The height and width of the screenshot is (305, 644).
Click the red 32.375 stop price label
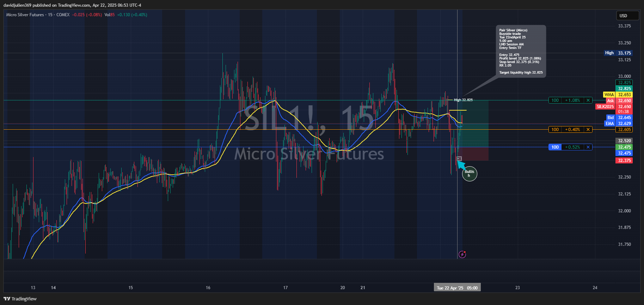(x=624, y=161)
